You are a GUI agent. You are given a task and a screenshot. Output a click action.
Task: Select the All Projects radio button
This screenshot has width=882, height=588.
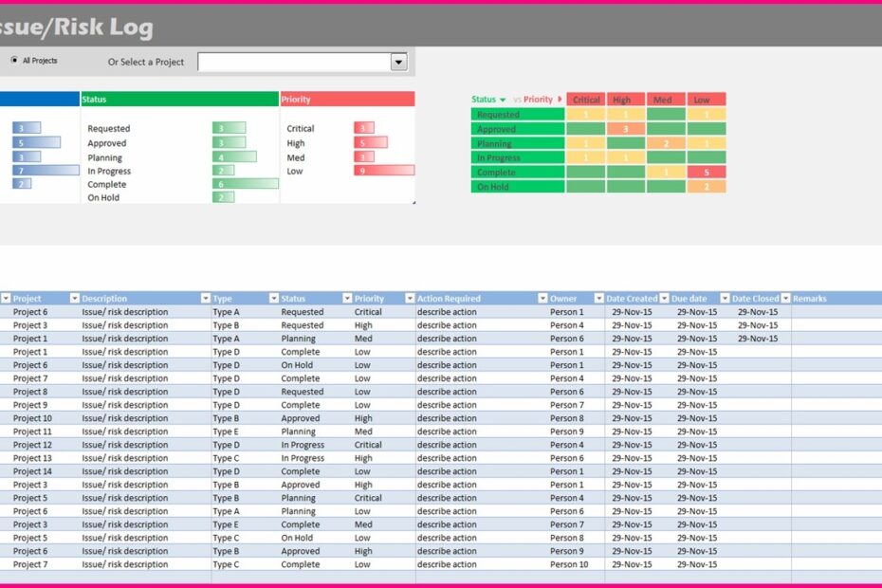click(x=13, y=61)
